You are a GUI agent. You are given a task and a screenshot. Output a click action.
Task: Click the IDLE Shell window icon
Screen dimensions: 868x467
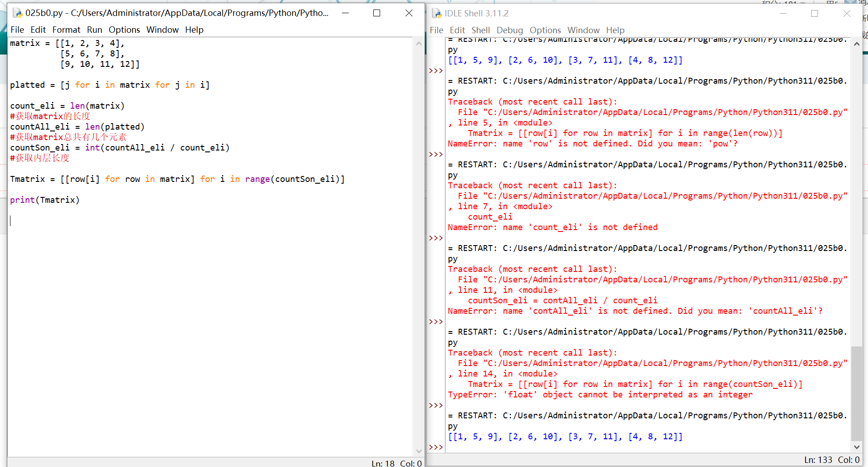437,13
